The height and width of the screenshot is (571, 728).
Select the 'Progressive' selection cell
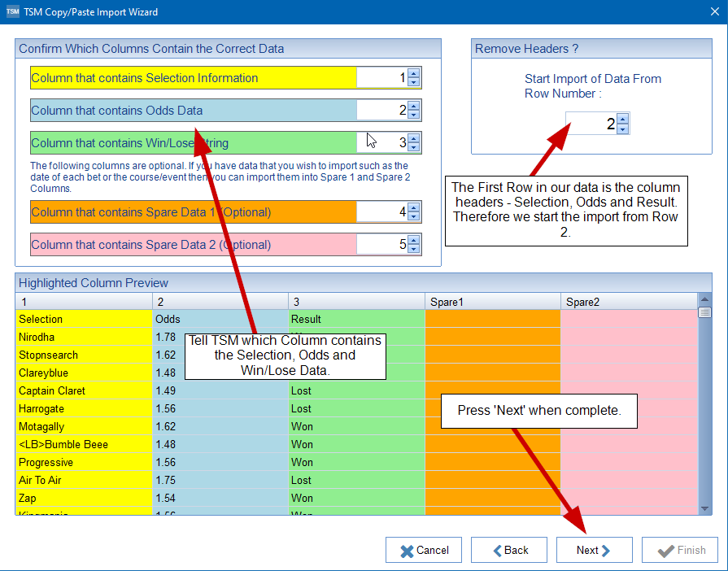[x=84, y=462]
